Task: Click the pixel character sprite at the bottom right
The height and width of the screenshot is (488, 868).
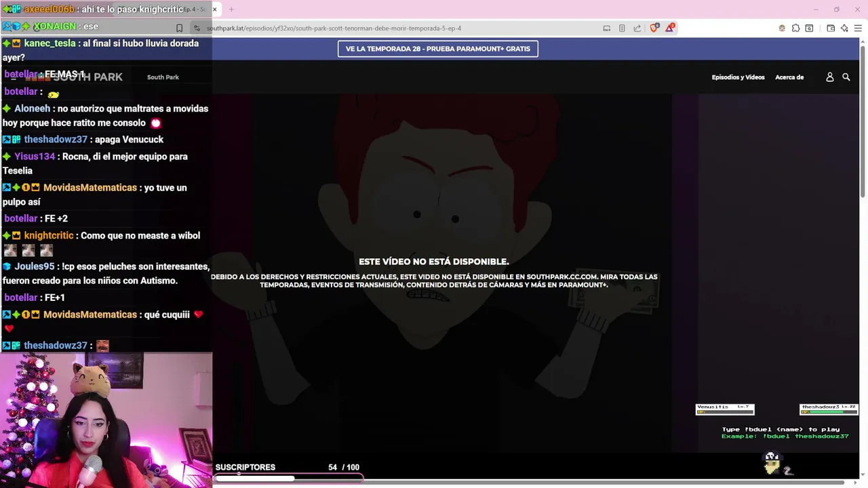Action: click(x=772, y=462)
